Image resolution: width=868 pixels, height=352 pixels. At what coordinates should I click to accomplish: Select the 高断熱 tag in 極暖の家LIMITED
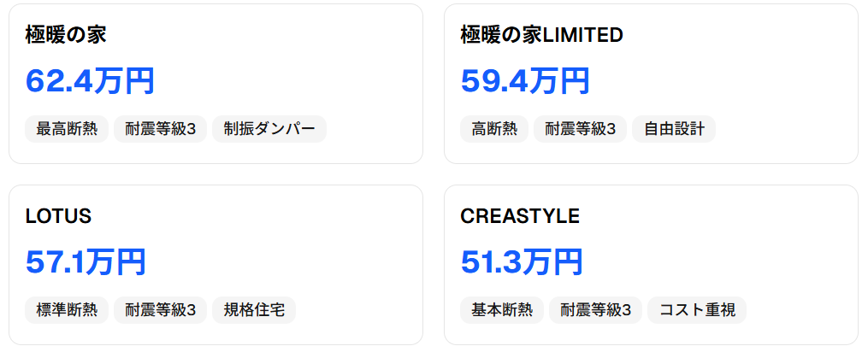point(494,129)
